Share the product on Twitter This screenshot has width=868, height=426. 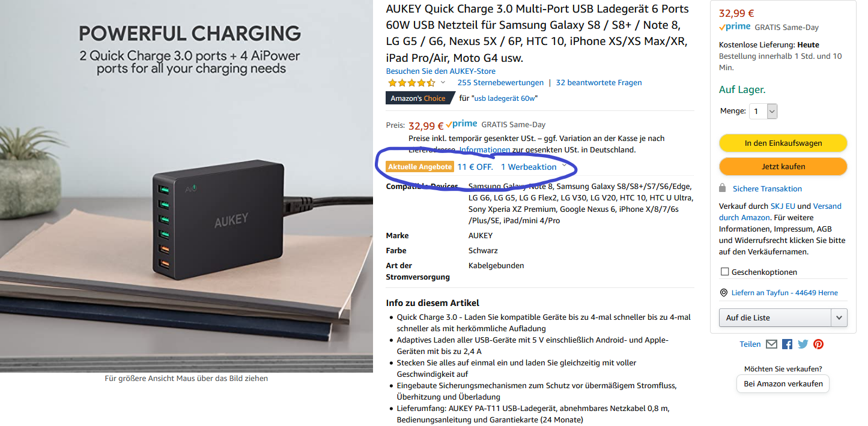803,344
